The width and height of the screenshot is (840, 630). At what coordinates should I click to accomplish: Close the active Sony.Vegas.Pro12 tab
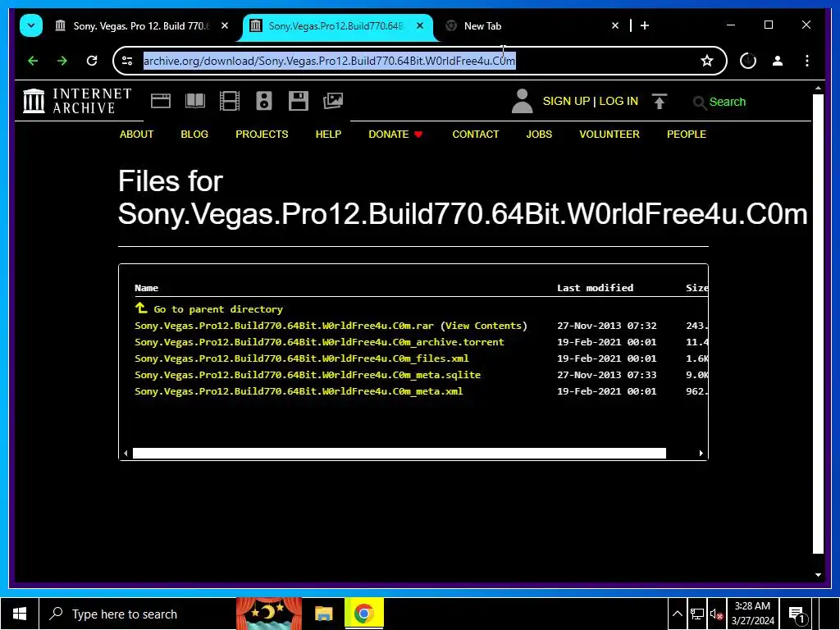tap(420, 25)
